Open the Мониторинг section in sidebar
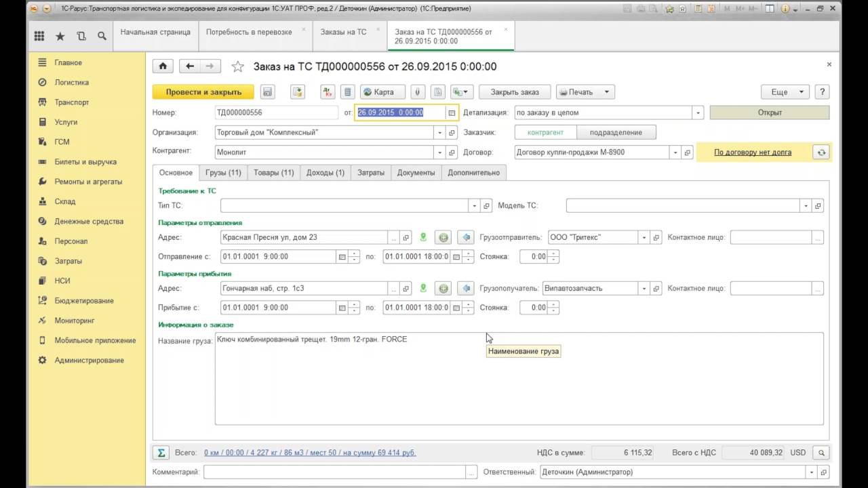This screenshot has width=868, height=488. click(75, 321)
